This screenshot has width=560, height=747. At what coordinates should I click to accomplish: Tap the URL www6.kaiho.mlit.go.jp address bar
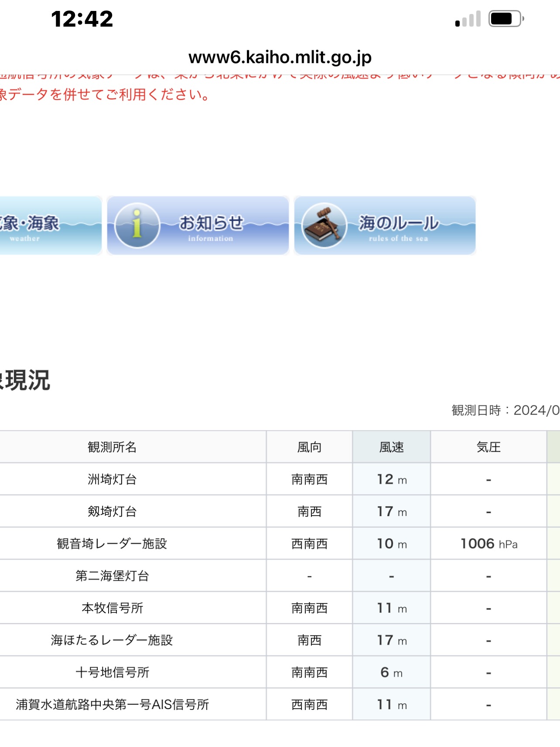pyautogui.click(x=280, y=57)
